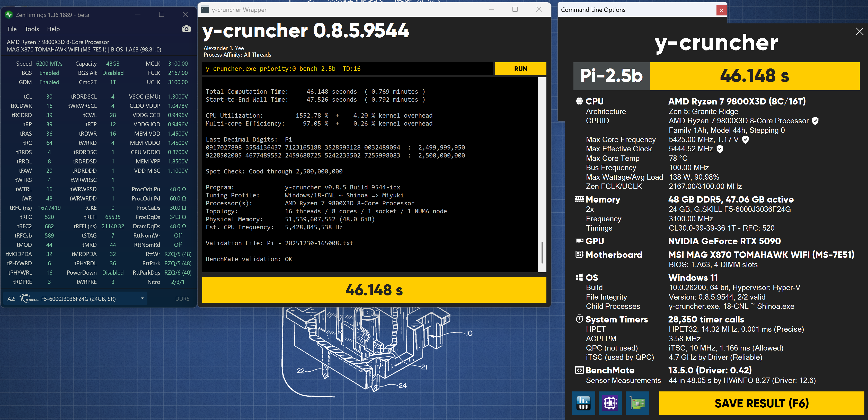868x420 pixels.
Task: Click the MEM VPP value 1.8500V
Action: click(x=178, y=161)
